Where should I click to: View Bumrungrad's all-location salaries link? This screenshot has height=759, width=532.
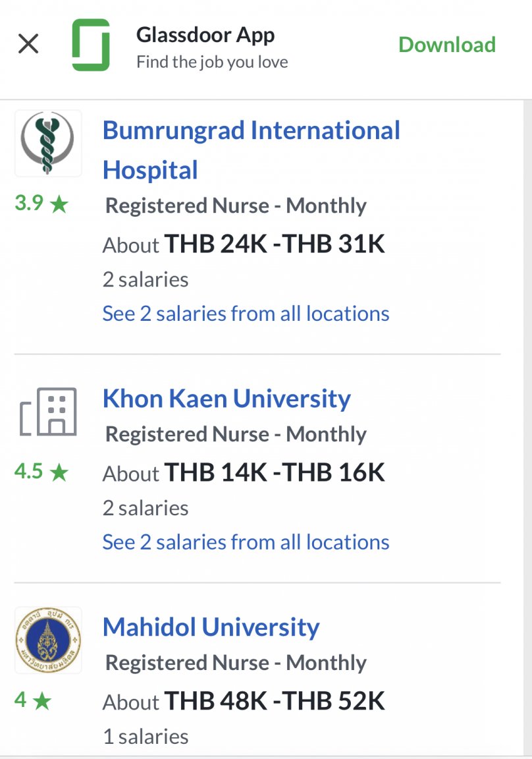point(246,314)
